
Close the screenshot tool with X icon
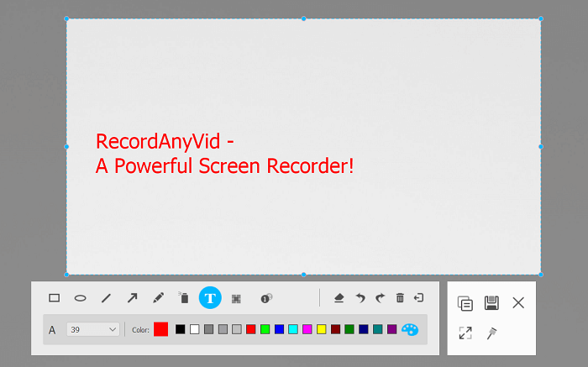pyautogui.click(x=518, y=302)
